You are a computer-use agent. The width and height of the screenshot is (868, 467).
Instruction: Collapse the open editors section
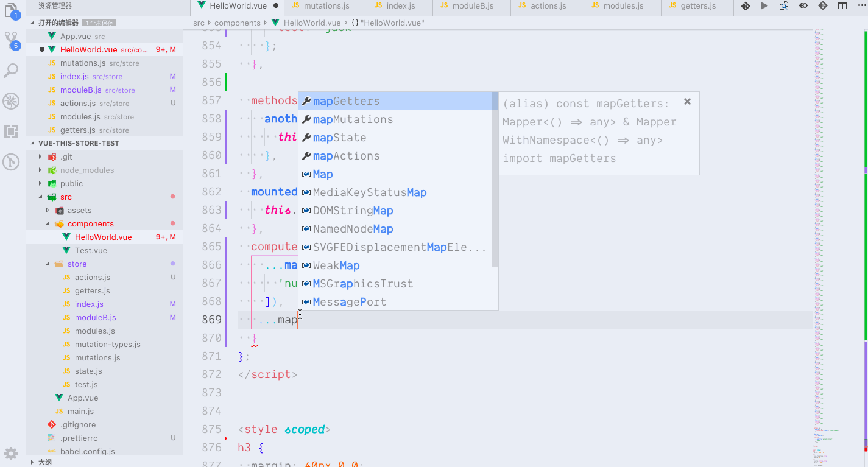click(33, 23)
